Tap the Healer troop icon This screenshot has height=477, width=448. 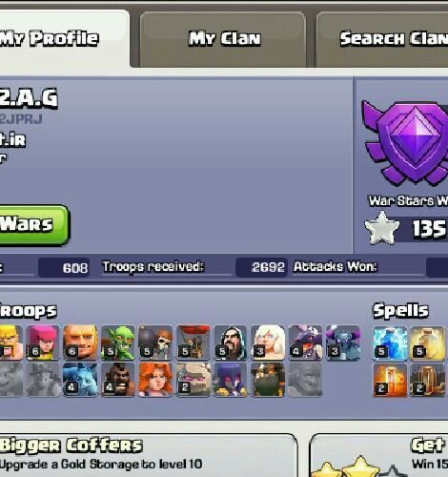coord(268,342)
